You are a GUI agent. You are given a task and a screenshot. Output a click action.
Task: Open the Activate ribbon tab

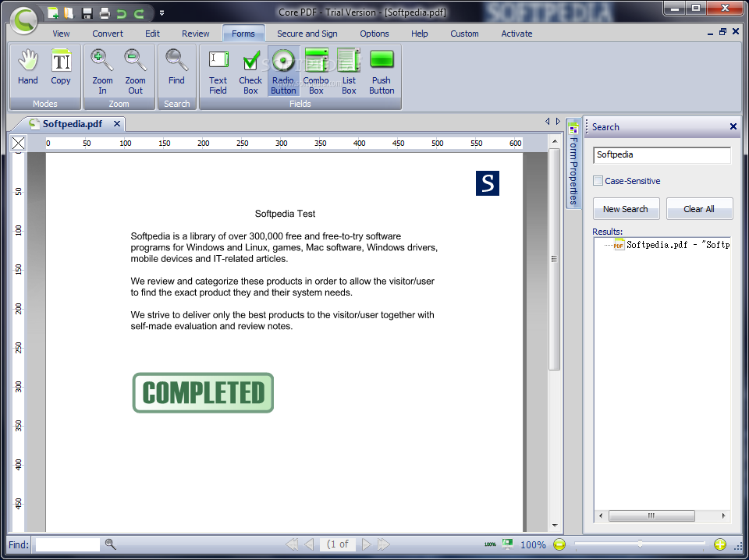pyautogui.click(x=516, y=34)
